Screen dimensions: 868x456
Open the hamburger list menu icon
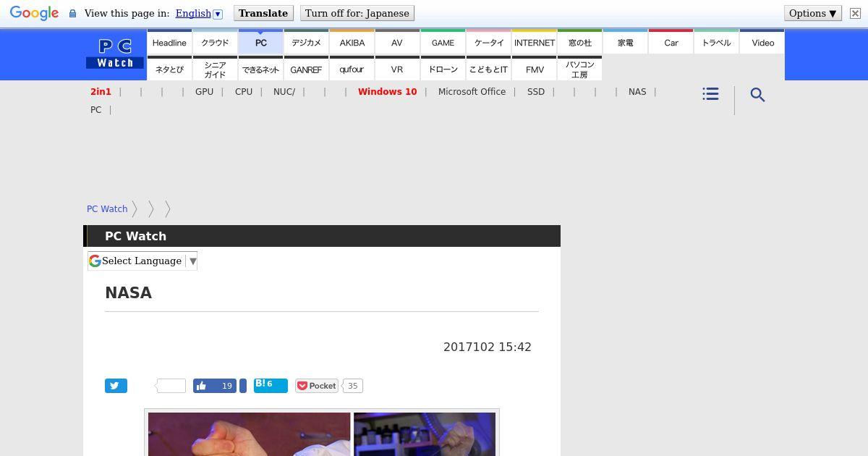[x=710, y=94]
